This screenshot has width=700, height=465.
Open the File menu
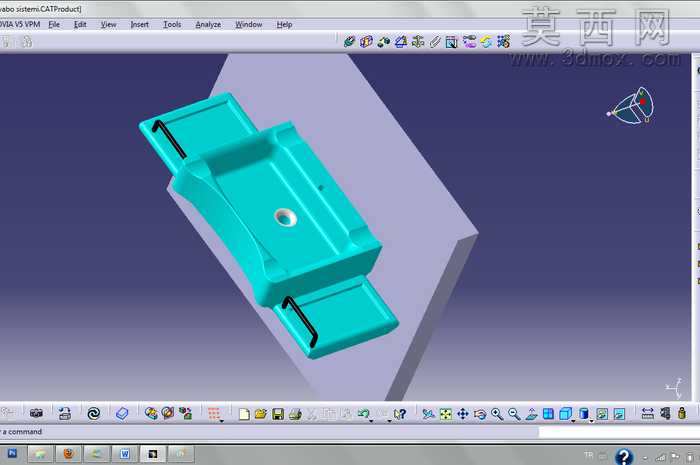(54, 25)
